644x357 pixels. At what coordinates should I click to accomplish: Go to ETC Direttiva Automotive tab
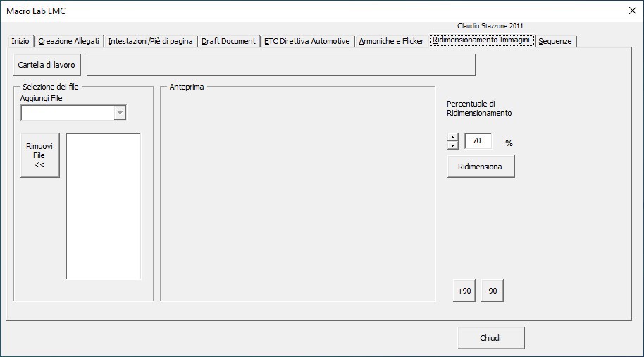[x=306, y=41]
